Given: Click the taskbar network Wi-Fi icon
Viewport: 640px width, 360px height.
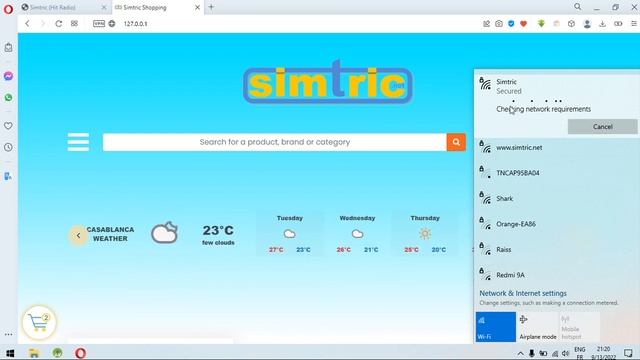Looking at the screenshot, I should click(x=555, y=353).
